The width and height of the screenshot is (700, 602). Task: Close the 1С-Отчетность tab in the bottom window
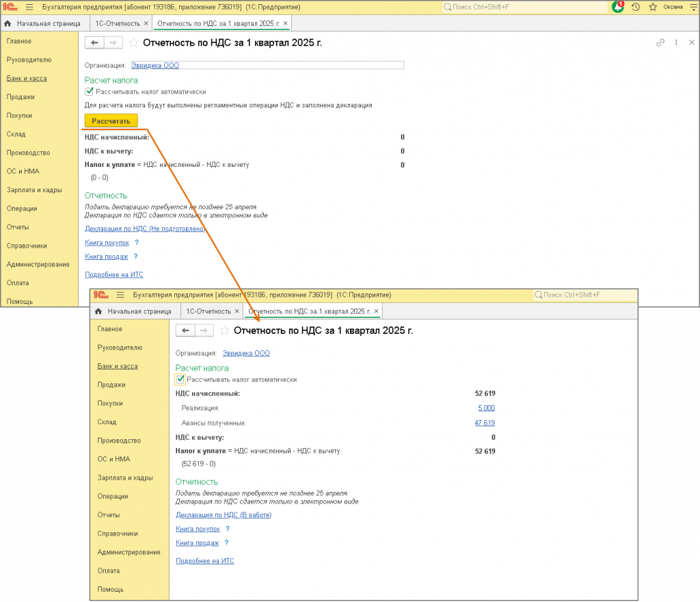(237, 311)
